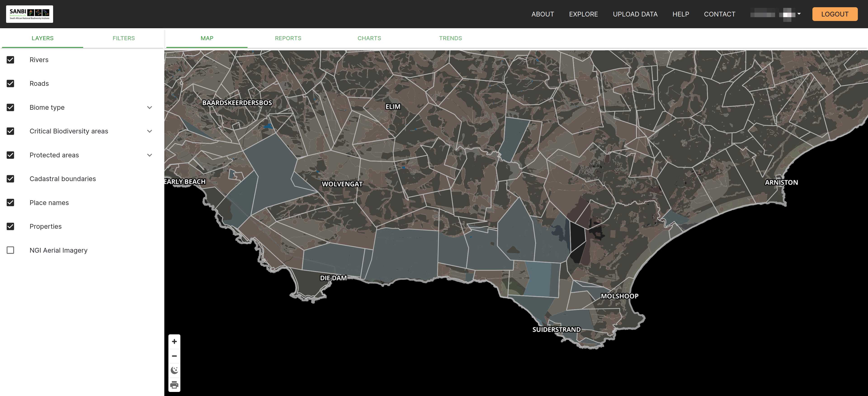Toggle the Critical Biodiversity areas checkbox
The width and height of the screenshot is (868, 396).
(10, 131)
